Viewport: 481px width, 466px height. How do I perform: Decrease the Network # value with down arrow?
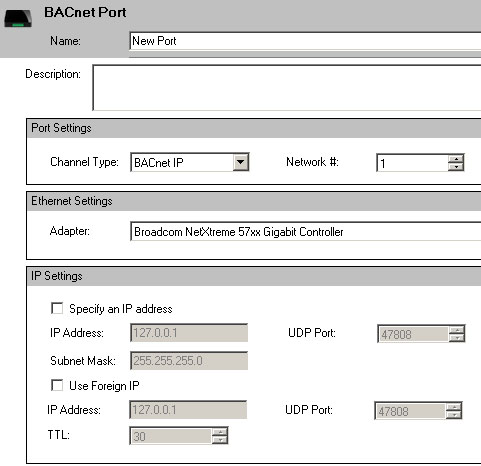click(x=456, y=166)
